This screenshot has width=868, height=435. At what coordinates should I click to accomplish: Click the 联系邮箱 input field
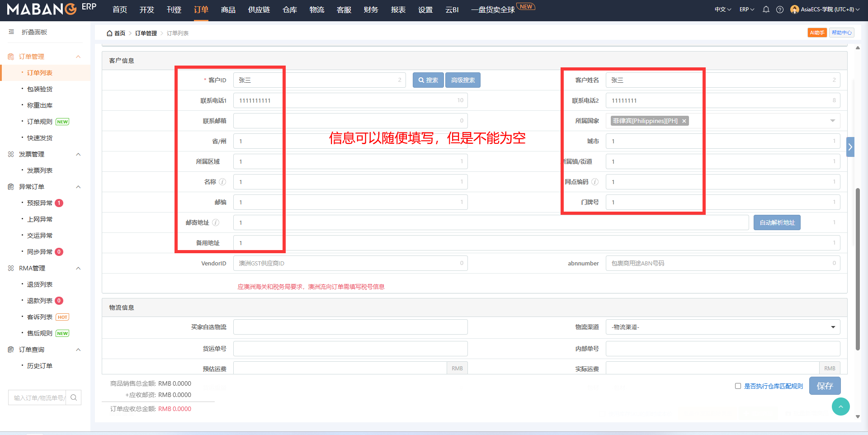click(x=350, y=121)
